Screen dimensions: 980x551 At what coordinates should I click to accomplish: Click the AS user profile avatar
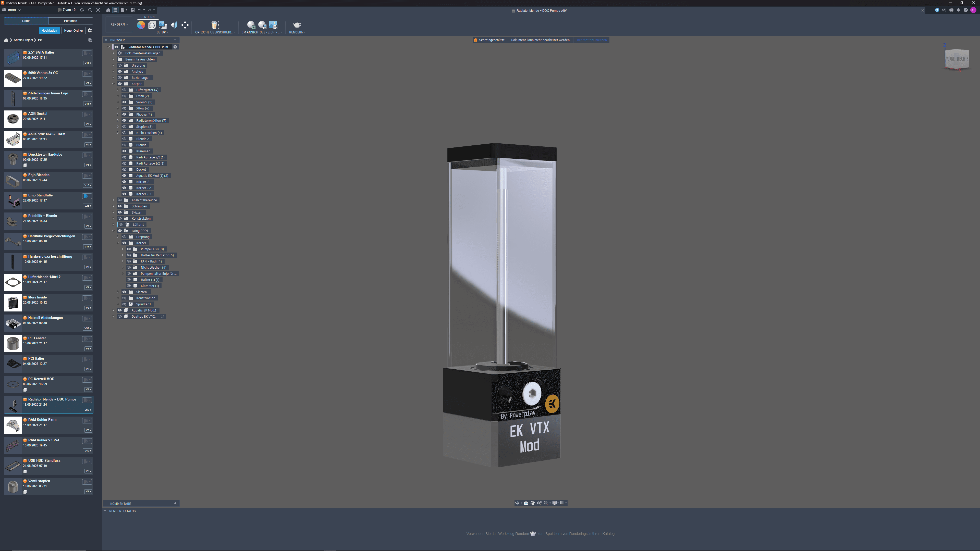973,10
